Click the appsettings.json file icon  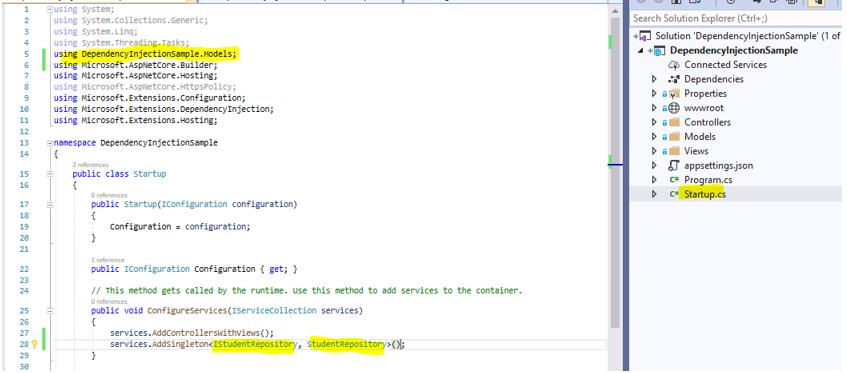(x=674, y=165)
